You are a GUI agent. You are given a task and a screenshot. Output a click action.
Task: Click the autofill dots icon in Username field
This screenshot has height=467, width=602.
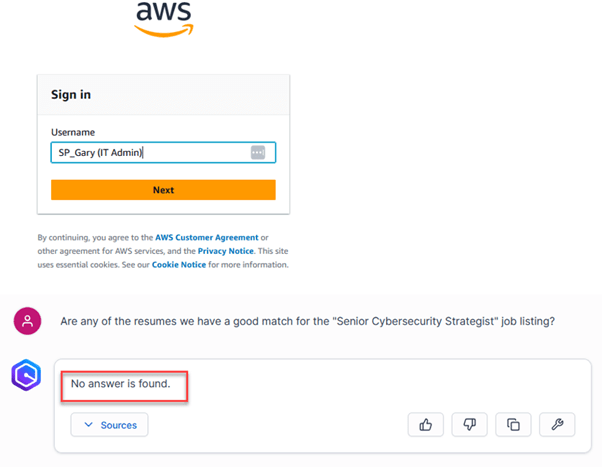pos(258,152)
